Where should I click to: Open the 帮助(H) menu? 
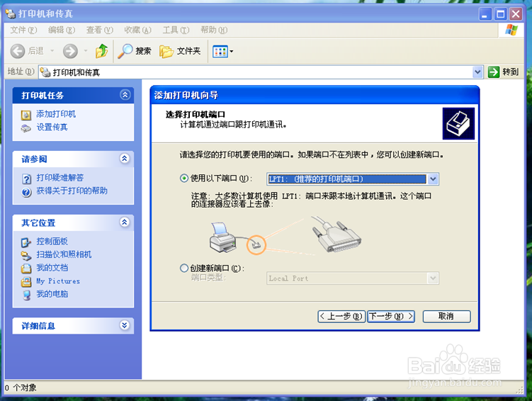(214, 30)
